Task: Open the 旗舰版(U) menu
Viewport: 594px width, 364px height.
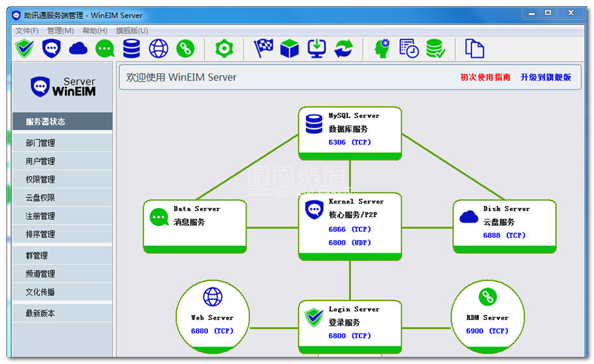Action: pyautogui.click(x=132, y=30)
